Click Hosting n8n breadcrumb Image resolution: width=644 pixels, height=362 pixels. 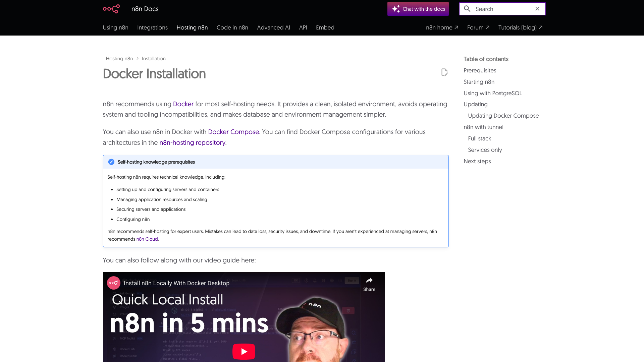pos(119,59)
